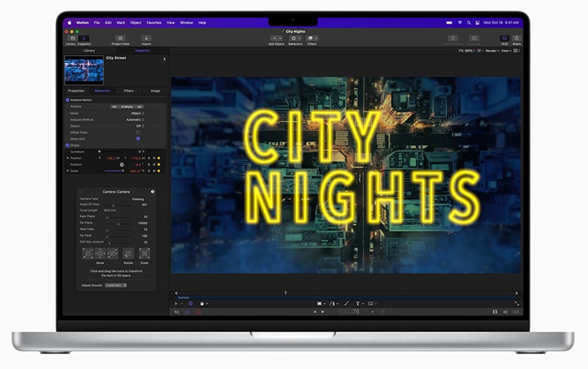This screenshot has height=369, width=588.
Task: Click the Inspector toolbar icon
Action: [x=84, y=39]
